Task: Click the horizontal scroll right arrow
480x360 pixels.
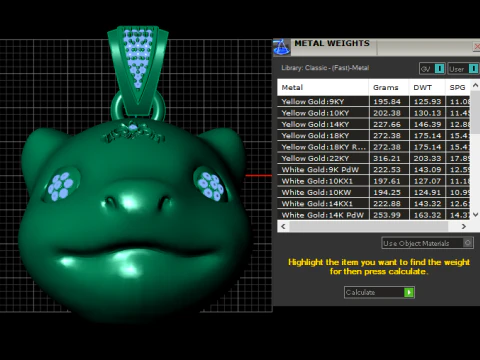Action: (x=464, y=226)
